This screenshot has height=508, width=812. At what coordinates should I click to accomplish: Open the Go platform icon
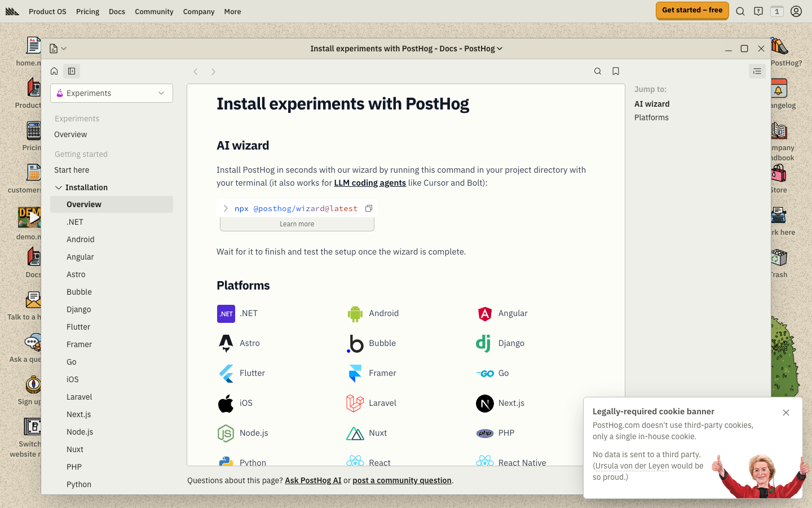pyautogui.click(x=485, y=374)
